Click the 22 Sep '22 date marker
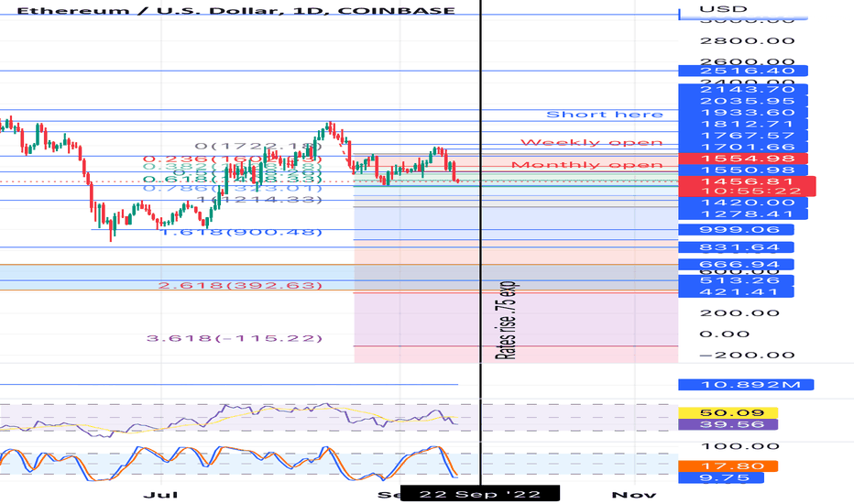854x504 pixels. tap(480, 494)
